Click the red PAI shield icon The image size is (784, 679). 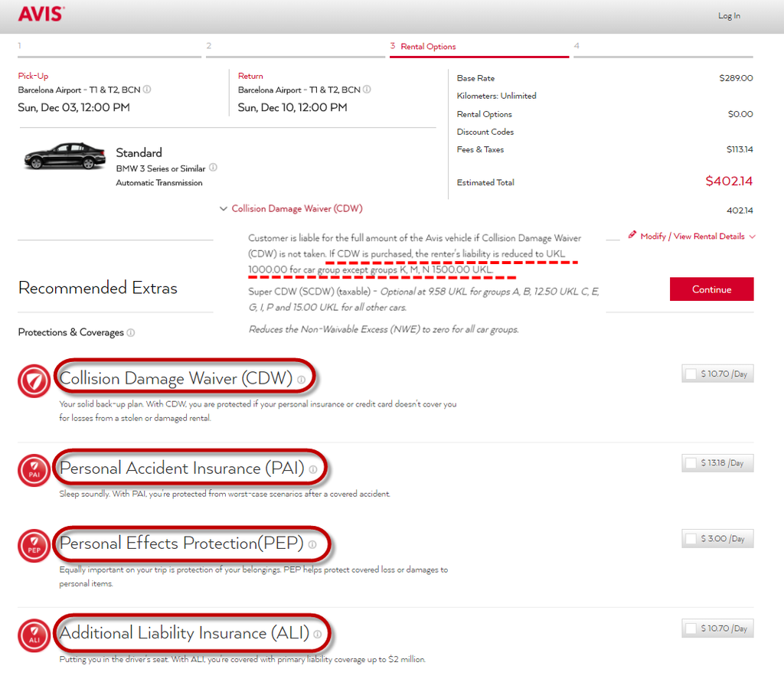[x=34, y=471]
